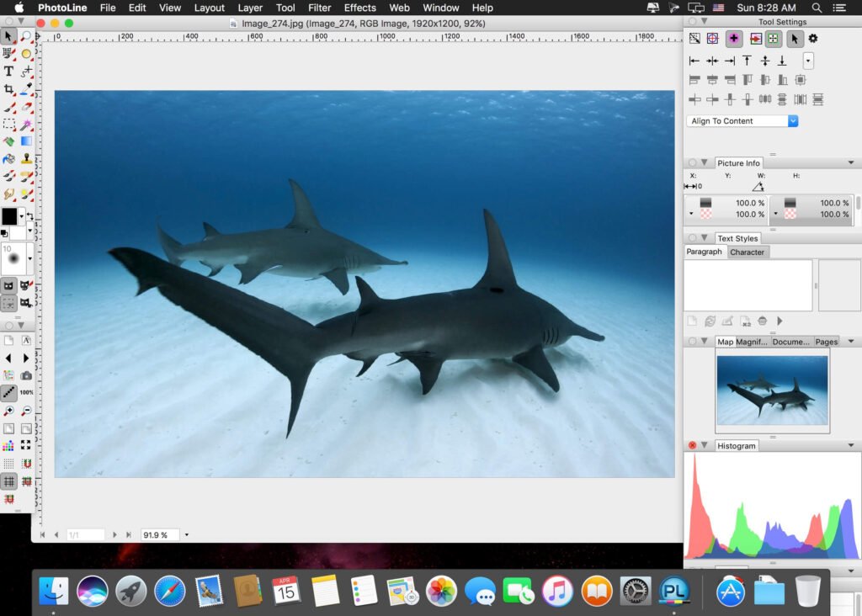The image size is (862, 616).
Task: Toggle the red arrow layer button in Tool Settings
Action: pos(755,39)
